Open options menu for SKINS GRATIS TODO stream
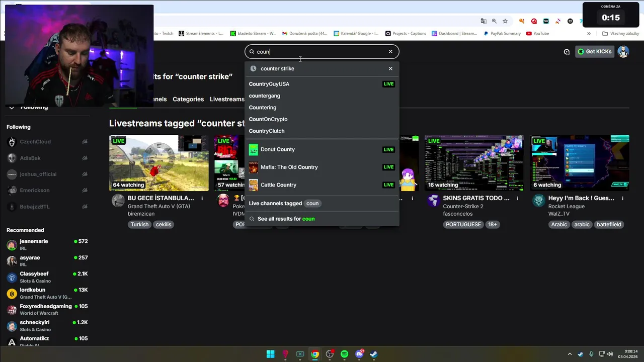Screen dimensions: 644x362 pos(517,198)
